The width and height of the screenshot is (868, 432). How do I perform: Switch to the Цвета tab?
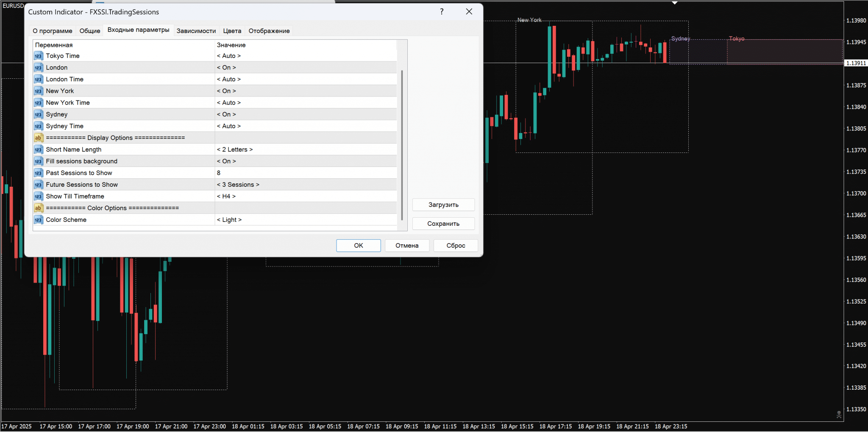click(232, 31)
